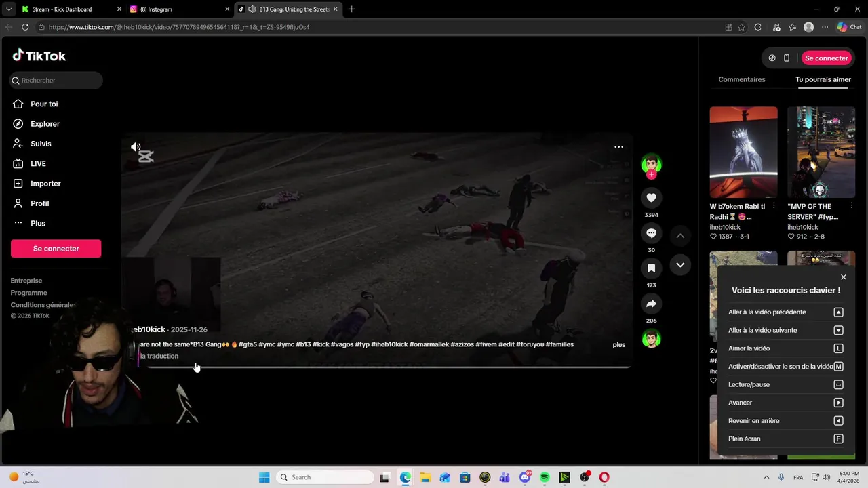Click the M key icon for sound toggle
The image size is (868, 488).
coord(838,367)
